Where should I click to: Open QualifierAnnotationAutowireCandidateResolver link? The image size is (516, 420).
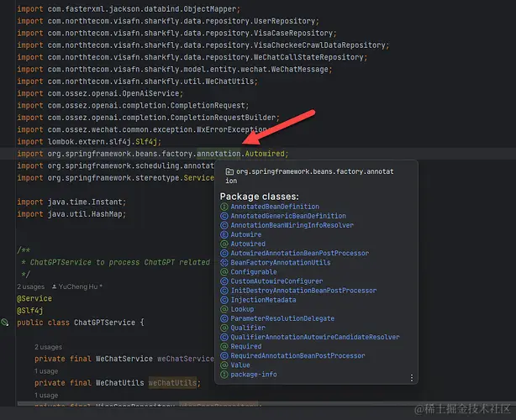(315, 337)
